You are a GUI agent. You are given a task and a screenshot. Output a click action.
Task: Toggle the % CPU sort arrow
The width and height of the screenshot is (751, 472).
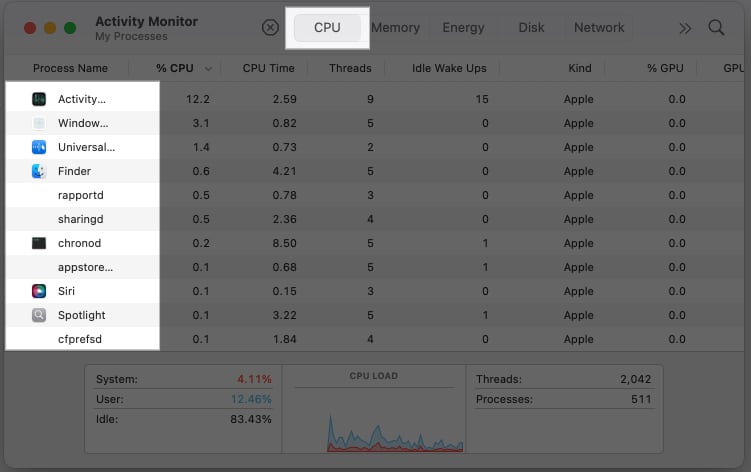[208, 69]
